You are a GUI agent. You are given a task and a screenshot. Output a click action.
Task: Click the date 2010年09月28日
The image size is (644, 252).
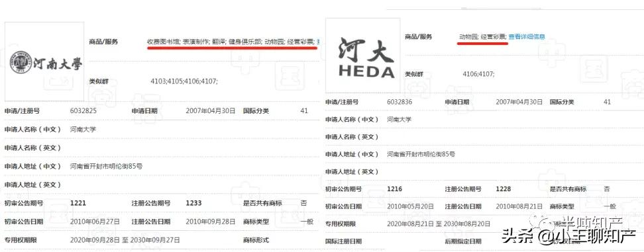tap(211, 222)
